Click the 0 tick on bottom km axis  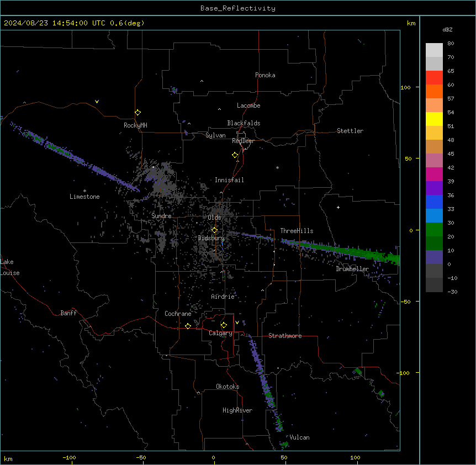click(213, 457)
